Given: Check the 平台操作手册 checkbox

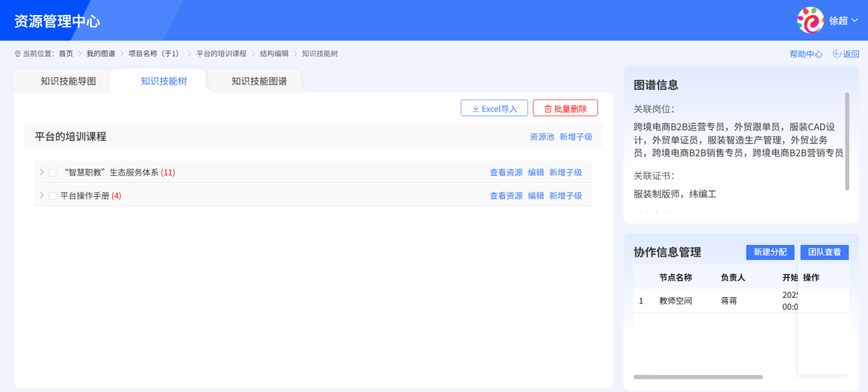Looking at the screenshot, I should pyautogui.click(x=52, y=195).
